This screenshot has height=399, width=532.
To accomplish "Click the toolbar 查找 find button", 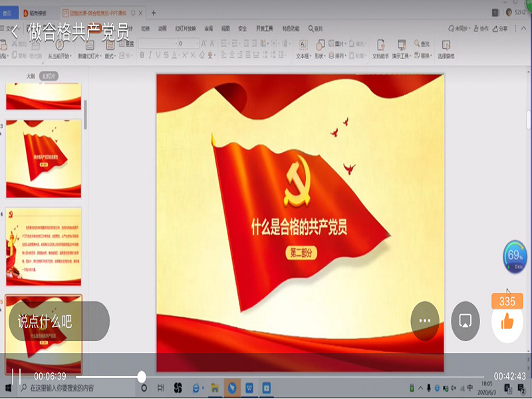I will coord(422,44).
